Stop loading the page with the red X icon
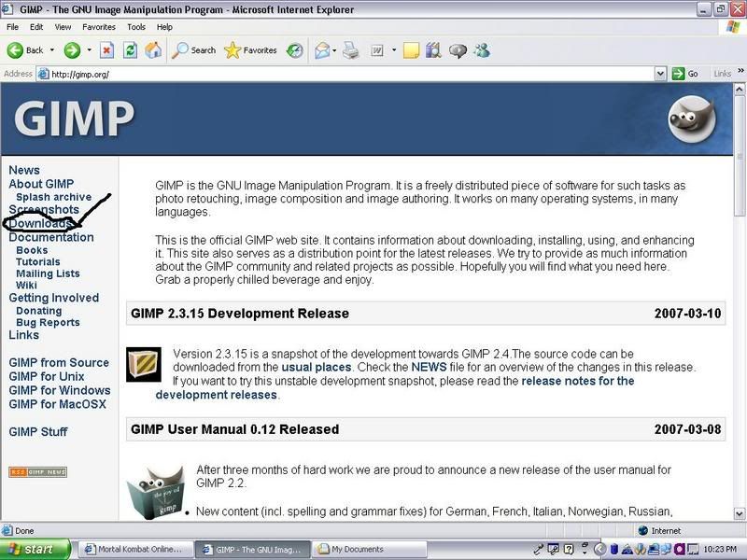The image size is (747, 560). 106,50
